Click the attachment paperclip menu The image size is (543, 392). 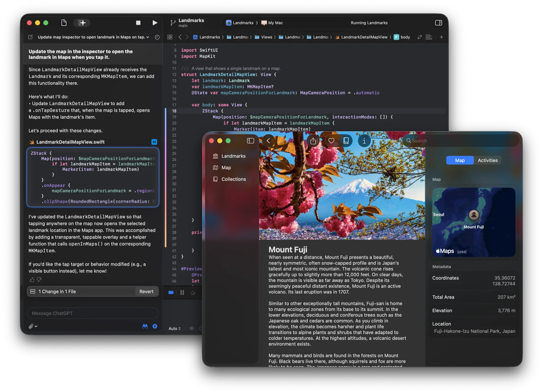pyautogui.click(x=33, y=326)
